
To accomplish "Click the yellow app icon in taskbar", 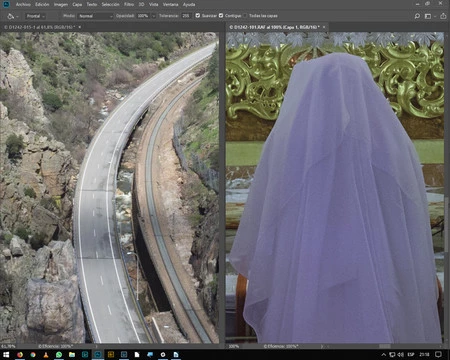I will click(x=111, y=355).
